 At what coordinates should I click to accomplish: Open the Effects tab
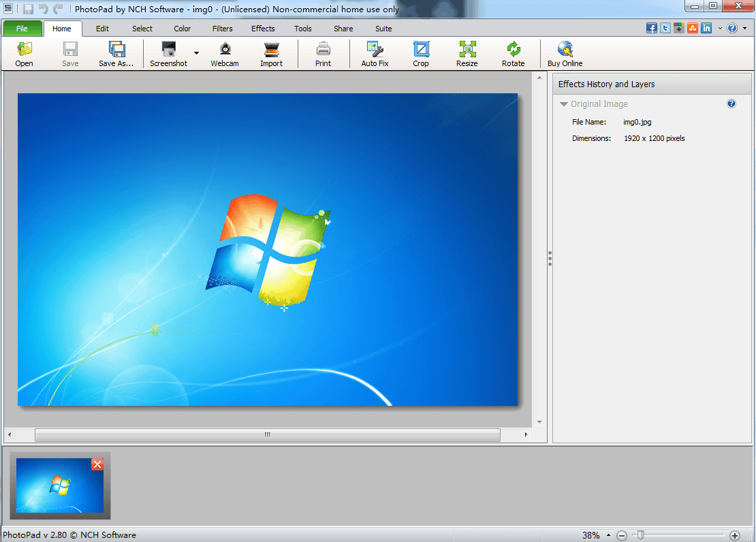pyautogui.click(x=263, y=29)
